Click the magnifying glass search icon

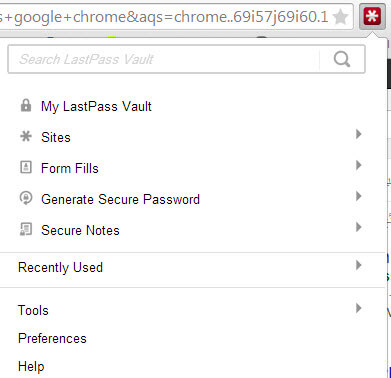342,59
